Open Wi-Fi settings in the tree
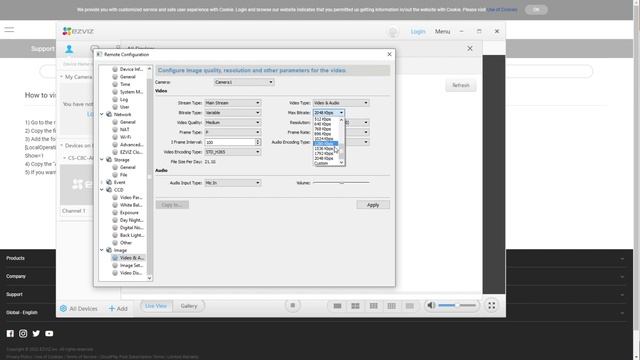Viewport: 640px width, 360px height. point(125,137)
